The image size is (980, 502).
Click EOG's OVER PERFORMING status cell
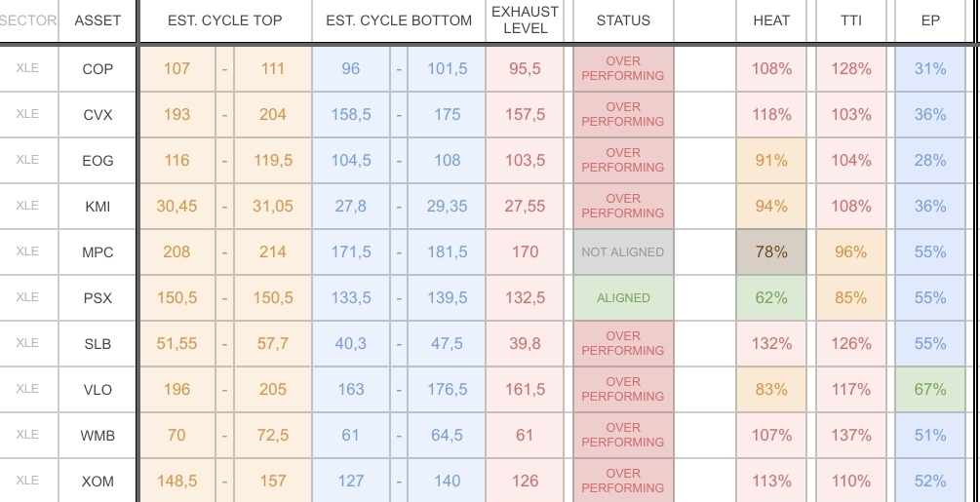click(623, 160)
